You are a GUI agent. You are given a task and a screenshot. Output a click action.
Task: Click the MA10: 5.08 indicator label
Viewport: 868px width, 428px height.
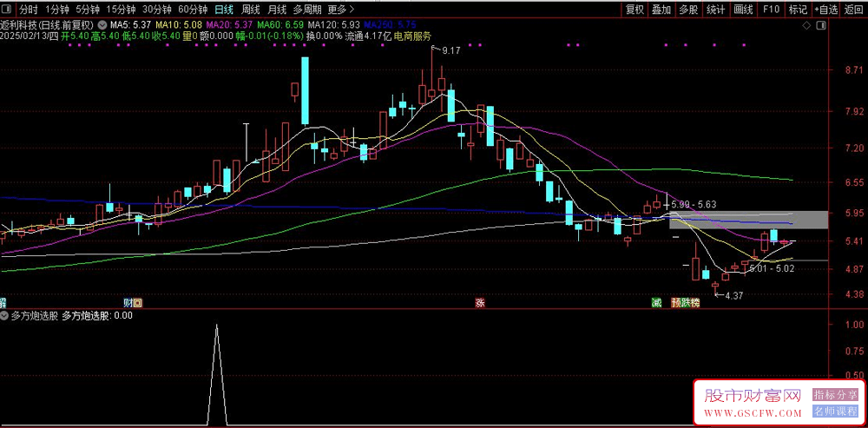coord(179,25)
